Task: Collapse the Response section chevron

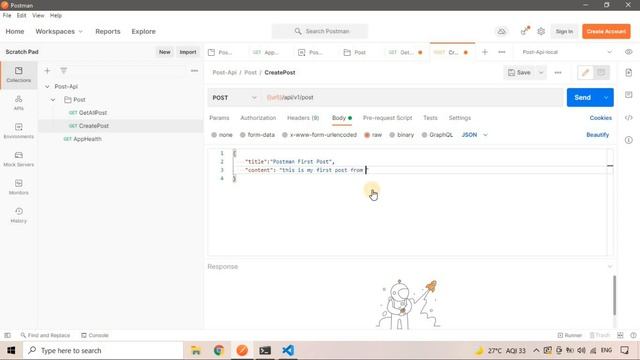Action: [x=610, y=267]
